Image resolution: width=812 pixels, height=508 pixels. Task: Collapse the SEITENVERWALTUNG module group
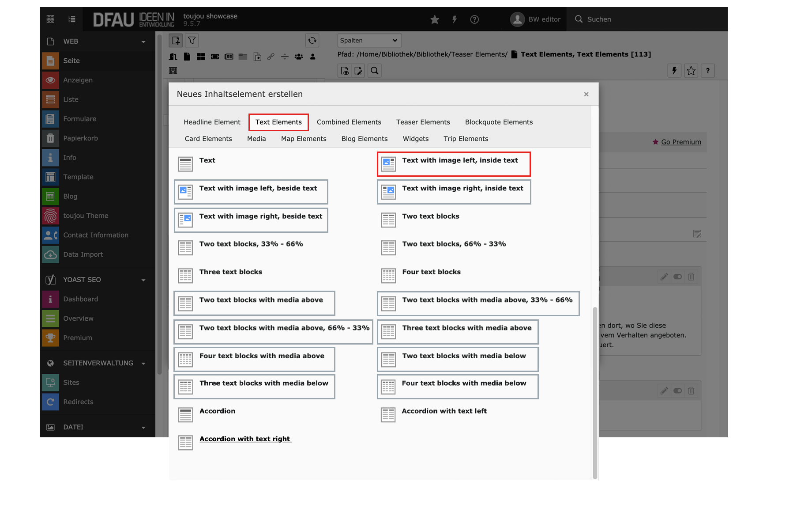click(x=98, y=363)
